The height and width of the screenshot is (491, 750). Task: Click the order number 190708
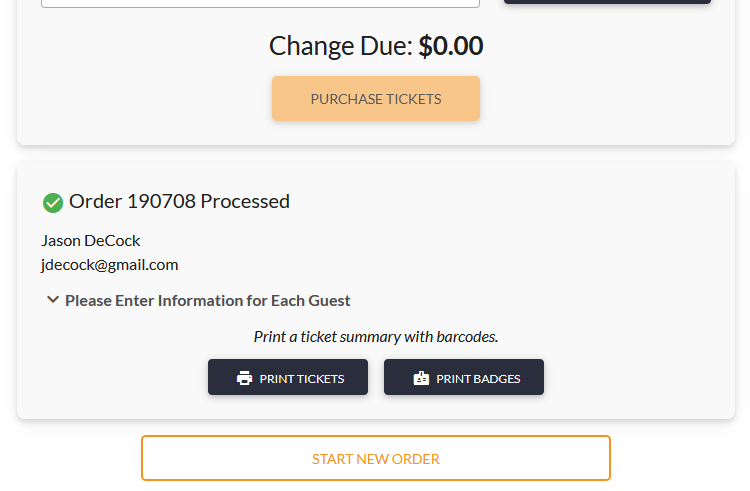coord(161,201)
